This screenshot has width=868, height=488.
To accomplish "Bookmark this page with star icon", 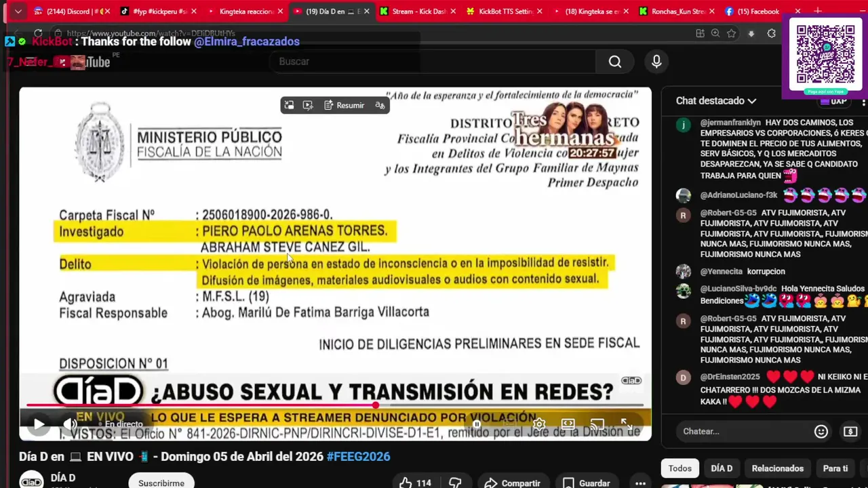I will [731, 33].
